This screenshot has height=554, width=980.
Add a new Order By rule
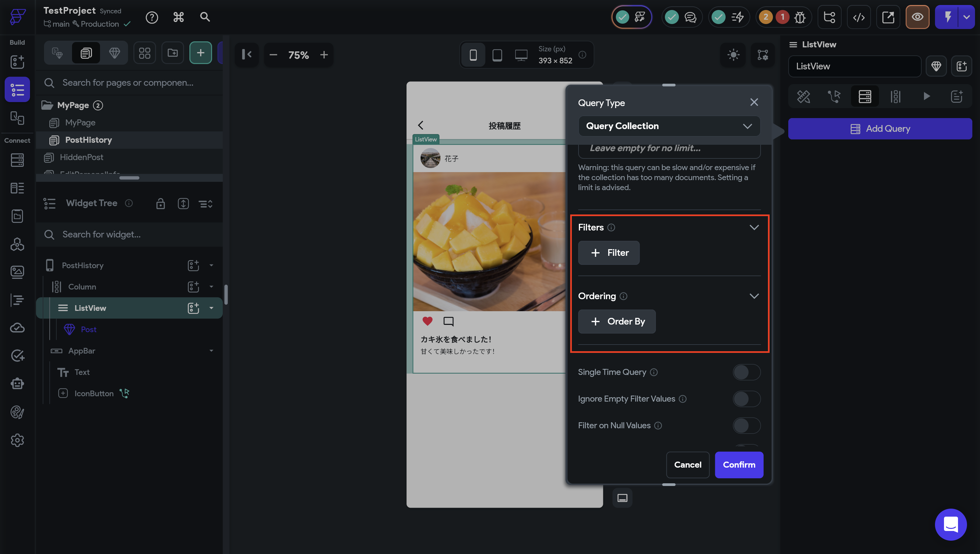tap(617, 322)
